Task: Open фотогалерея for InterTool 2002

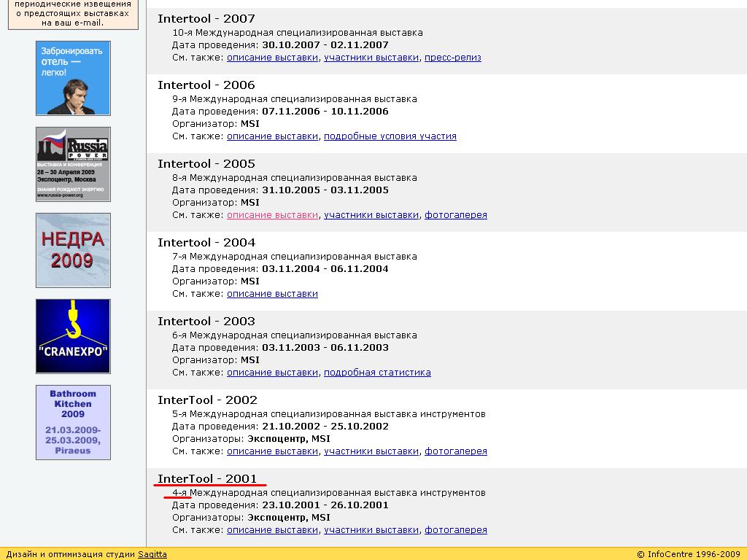Action: click(456, 451)
